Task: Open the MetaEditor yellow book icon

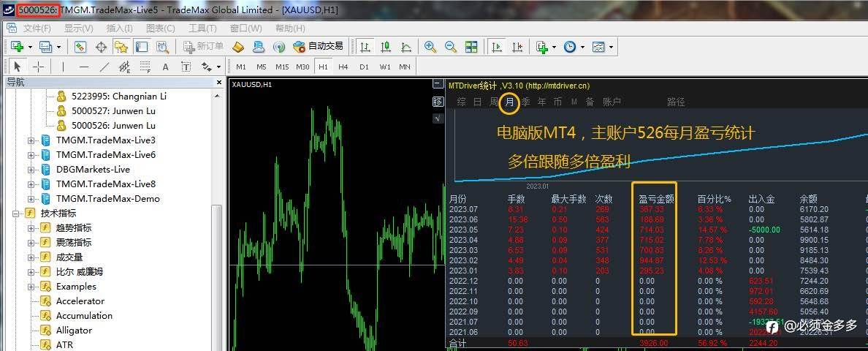Action: pyautogui.click(x=238, y=47)
